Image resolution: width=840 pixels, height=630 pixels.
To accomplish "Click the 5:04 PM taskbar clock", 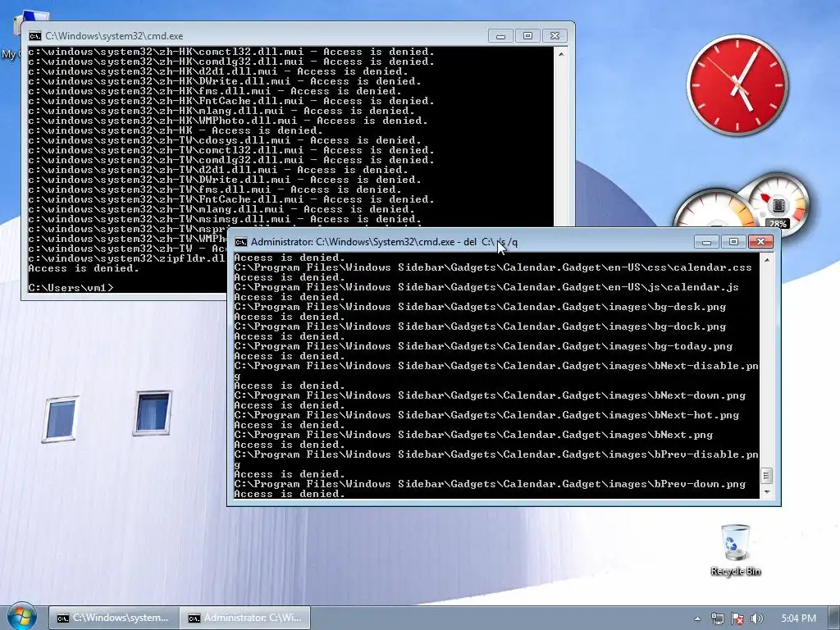I will coord(798,619).
